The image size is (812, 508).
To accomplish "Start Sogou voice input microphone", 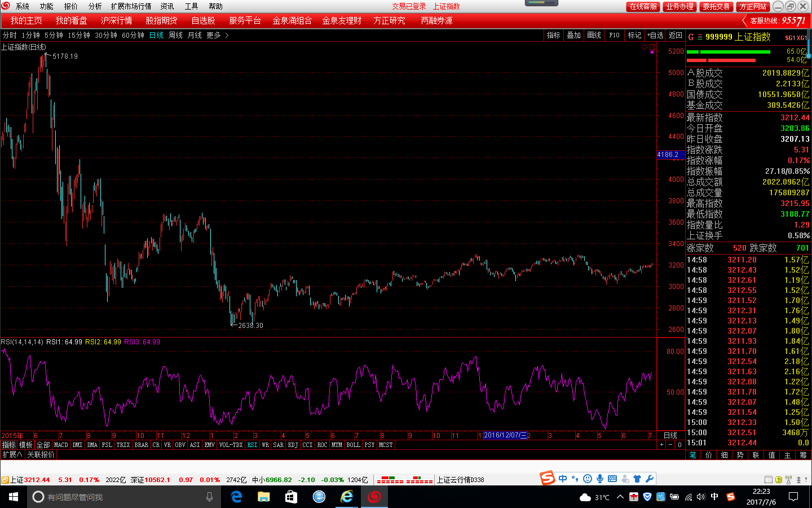I will [599, 479].
